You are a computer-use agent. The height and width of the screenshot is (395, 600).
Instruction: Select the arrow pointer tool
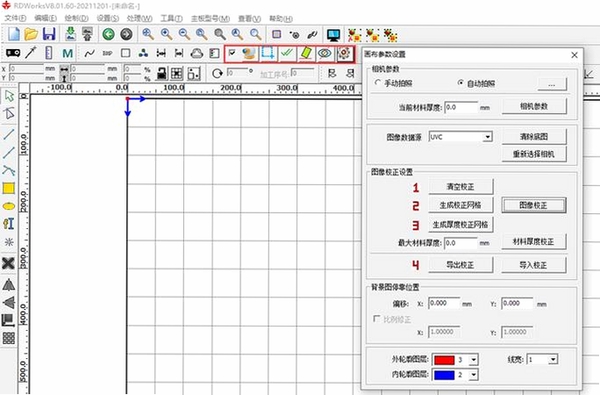pos(9,96)
